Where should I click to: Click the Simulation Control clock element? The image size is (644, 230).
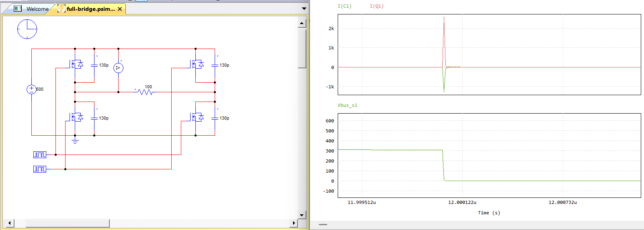[27, 29]
